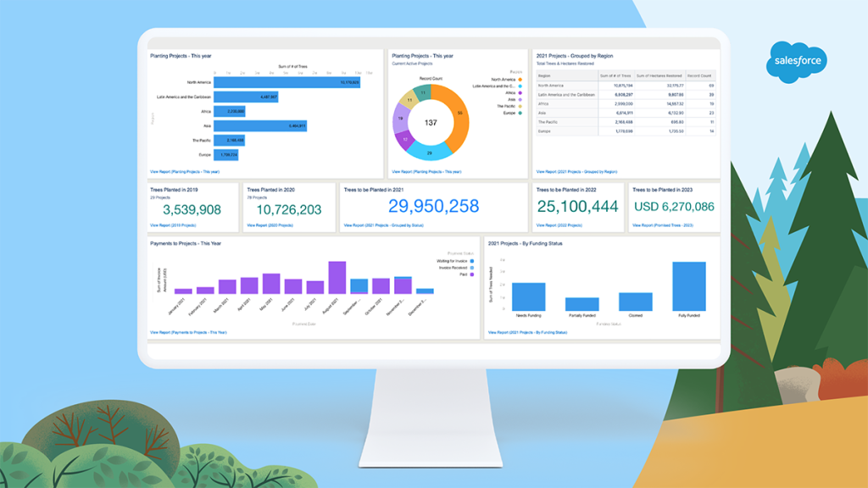Screen dimensions: 868x488
Task: Select the Europe teal legend marker
Action: 519,112
